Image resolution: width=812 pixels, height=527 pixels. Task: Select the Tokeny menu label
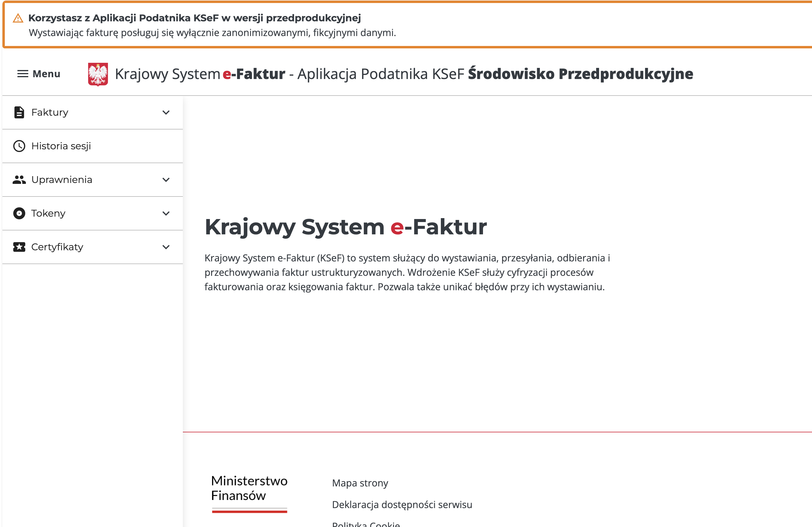pos(48,213)
